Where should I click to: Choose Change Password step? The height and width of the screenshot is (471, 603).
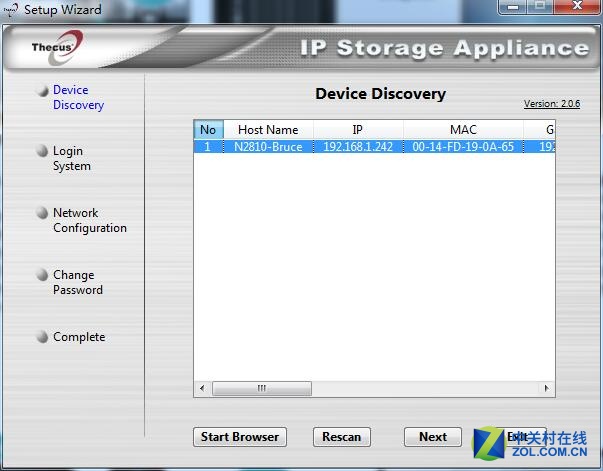[x=78, y=282]
